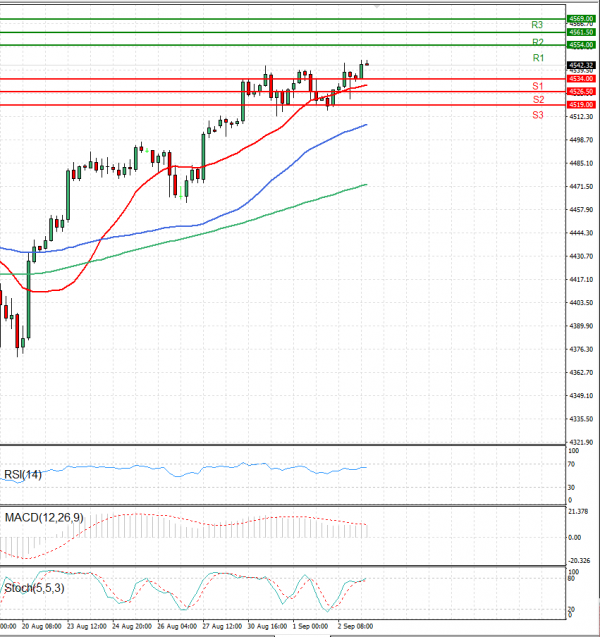Click the 24 Aug 20:00 time label

132,626
